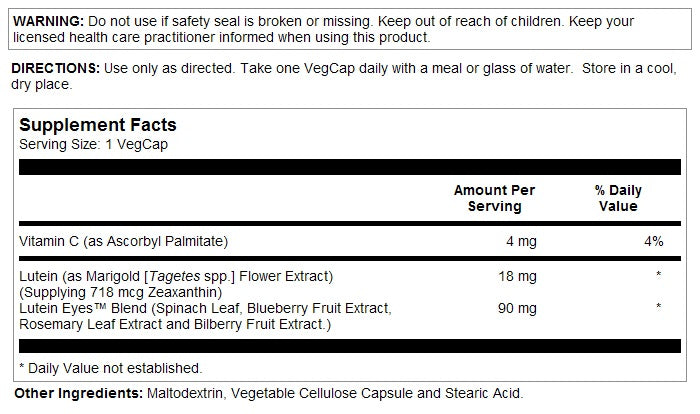Screen dimensions: 700x414
Task: Click the % Daily Value column header
Action: [x=617, y=198]
